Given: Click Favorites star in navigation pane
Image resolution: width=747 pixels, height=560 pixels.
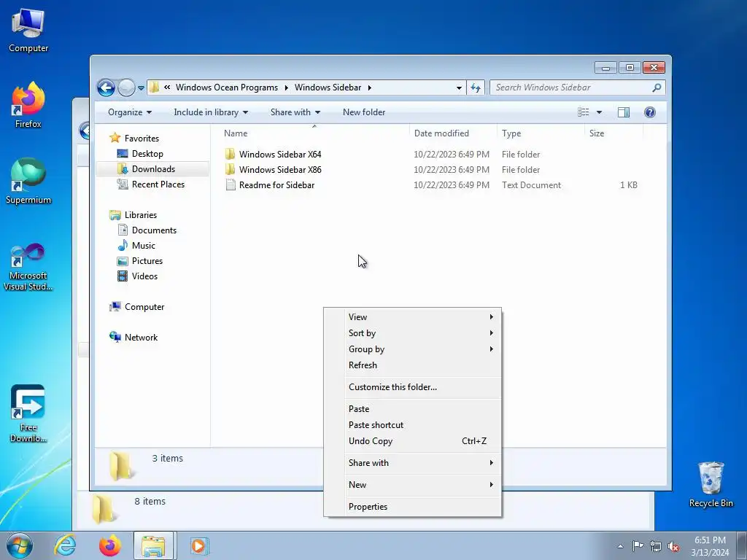Looking at the screenshot, I should click(115, 138).
